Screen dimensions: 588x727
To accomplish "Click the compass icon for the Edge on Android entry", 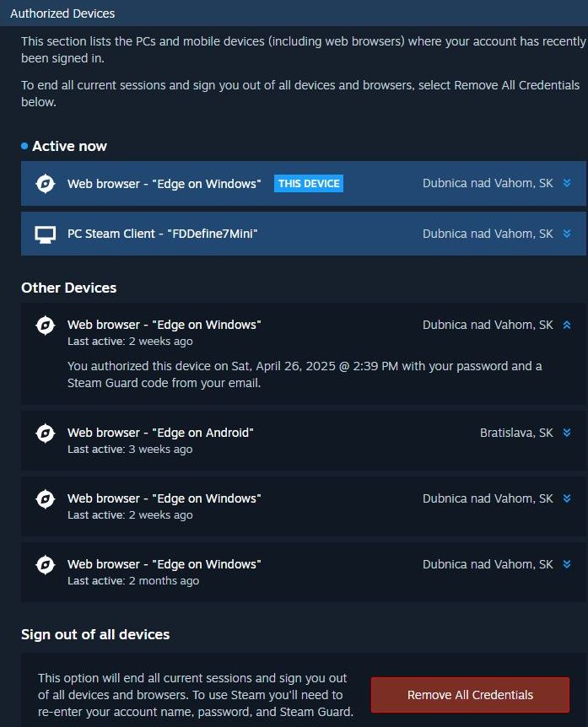I will pos(46,433).
